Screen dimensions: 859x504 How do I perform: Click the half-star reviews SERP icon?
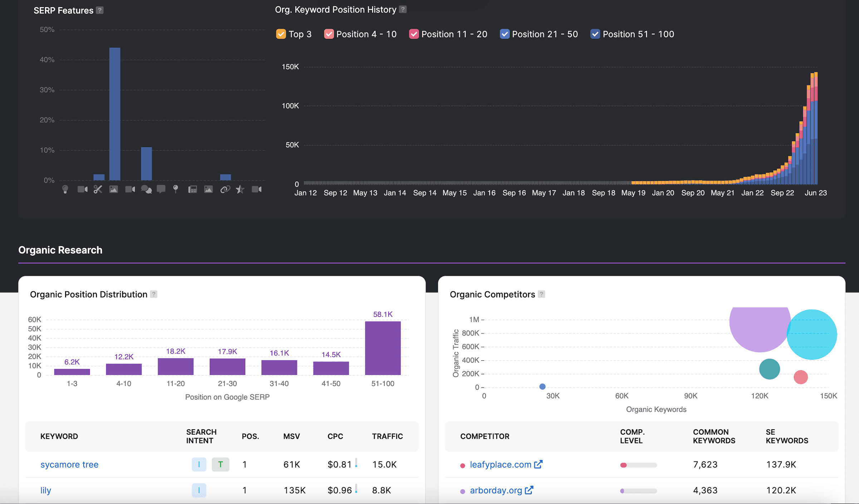(x=240, y=189)
